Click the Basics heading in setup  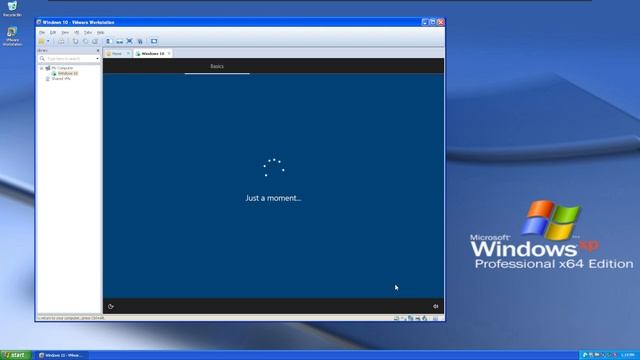point(217,66)
